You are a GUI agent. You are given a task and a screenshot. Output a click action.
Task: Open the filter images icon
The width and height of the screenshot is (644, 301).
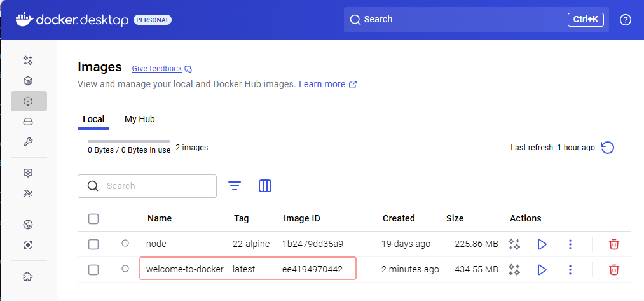pos(235,186)
